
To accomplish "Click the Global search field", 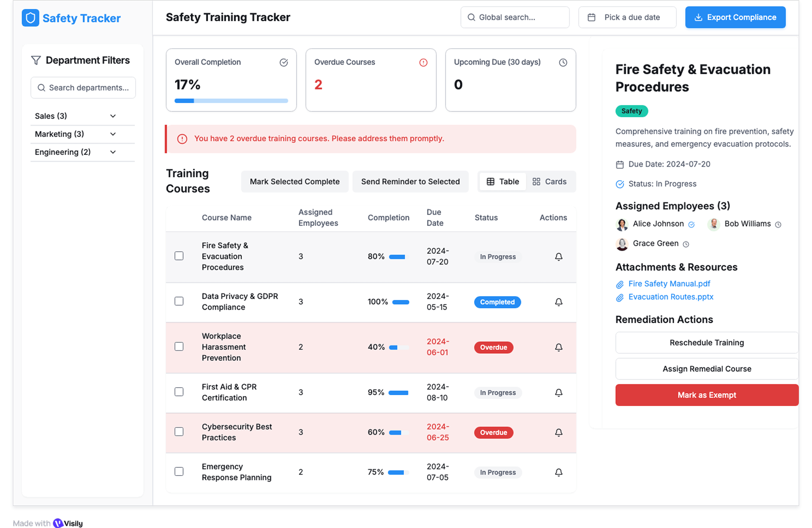I will tap(515, 17).
